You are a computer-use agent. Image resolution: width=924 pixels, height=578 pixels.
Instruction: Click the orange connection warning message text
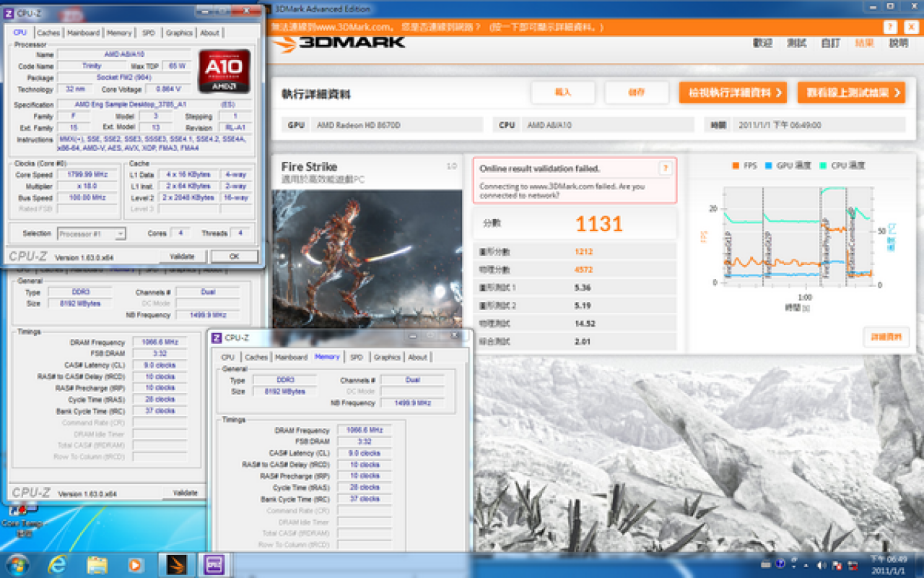[x=437, y=27]
